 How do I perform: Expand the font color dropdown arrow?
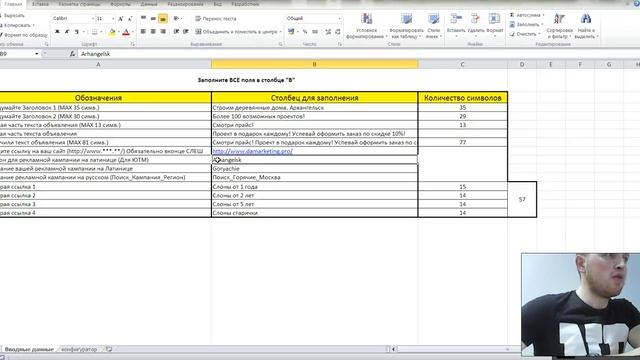(x=133, y=32)
